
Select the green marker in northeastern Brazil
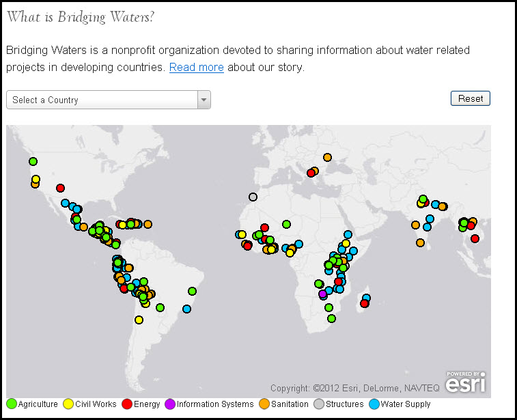click(193, 291)
